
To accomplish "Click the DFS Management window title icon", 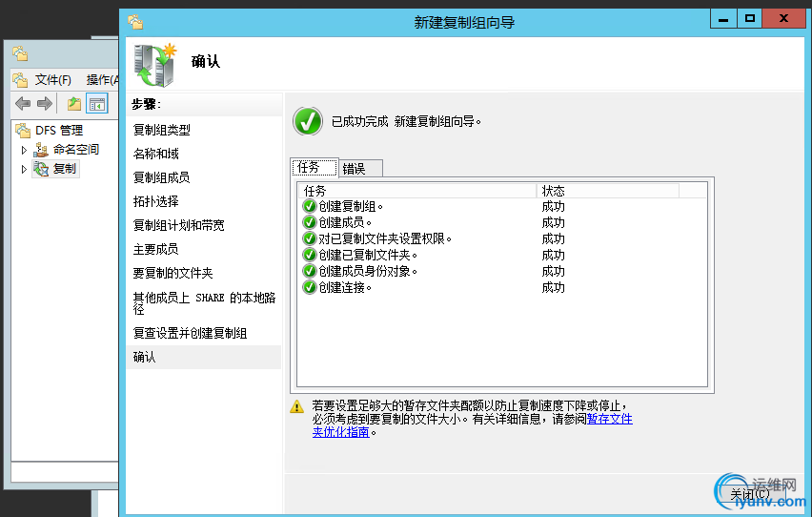I will pyautogui.click(x=20, y=53).
